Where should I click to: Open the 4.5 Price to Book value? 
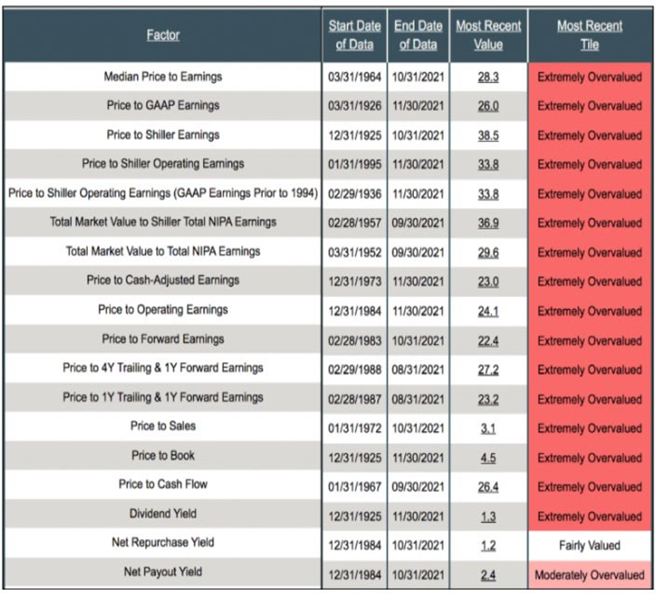(x=488, y=458)
